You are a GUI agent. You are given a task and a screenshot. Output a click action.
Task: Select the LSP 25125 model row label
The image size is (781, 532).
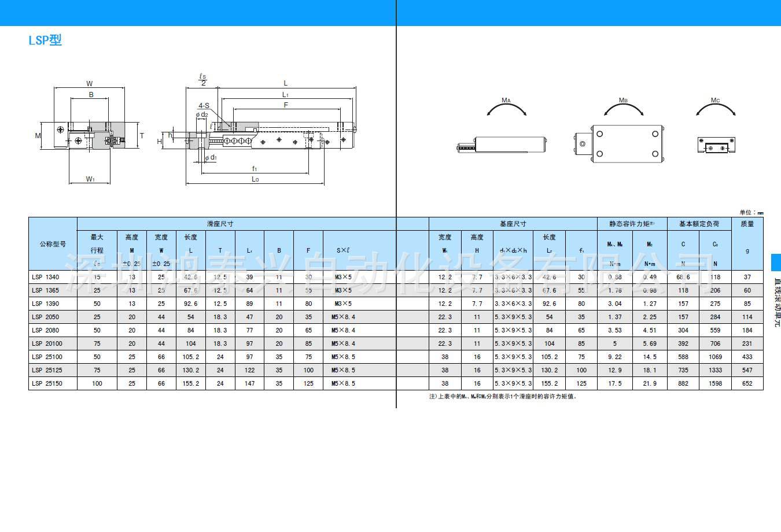(x=47, y=370)
